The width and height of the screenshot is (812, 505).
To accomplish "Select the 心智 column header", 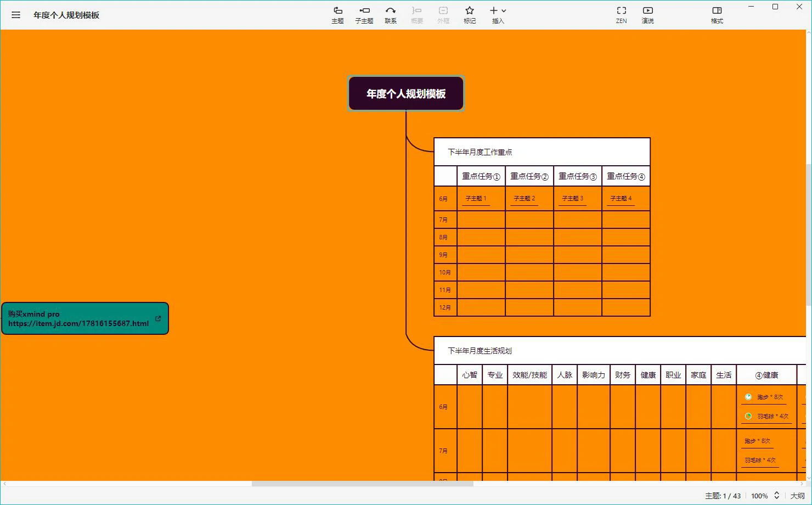I will 470,375.
